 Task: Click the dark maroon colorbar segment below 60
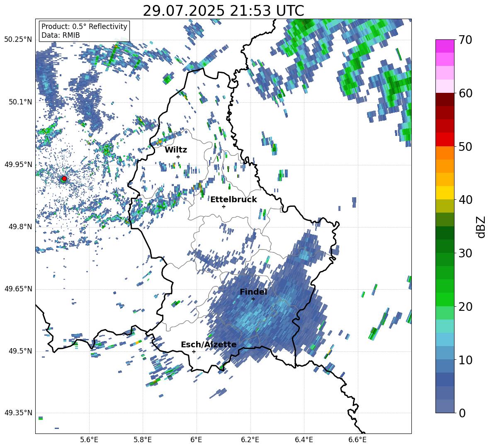[445, 99]
